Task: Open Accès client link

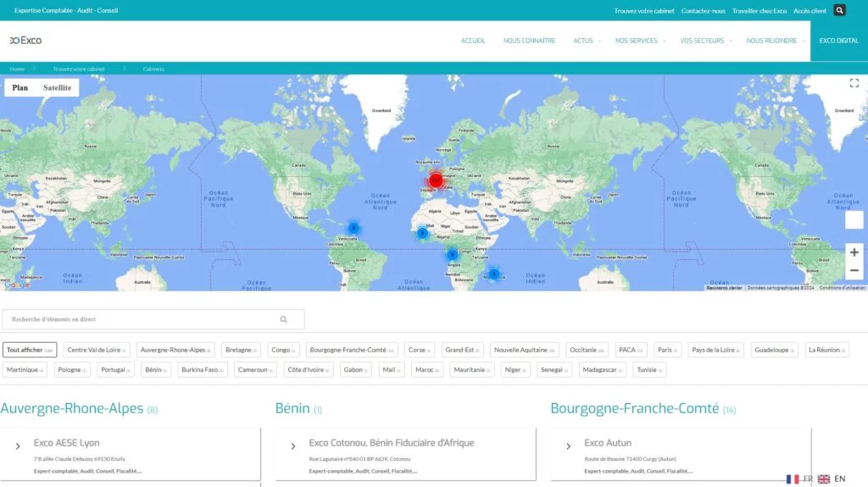Action: click(x=810, y=10)
